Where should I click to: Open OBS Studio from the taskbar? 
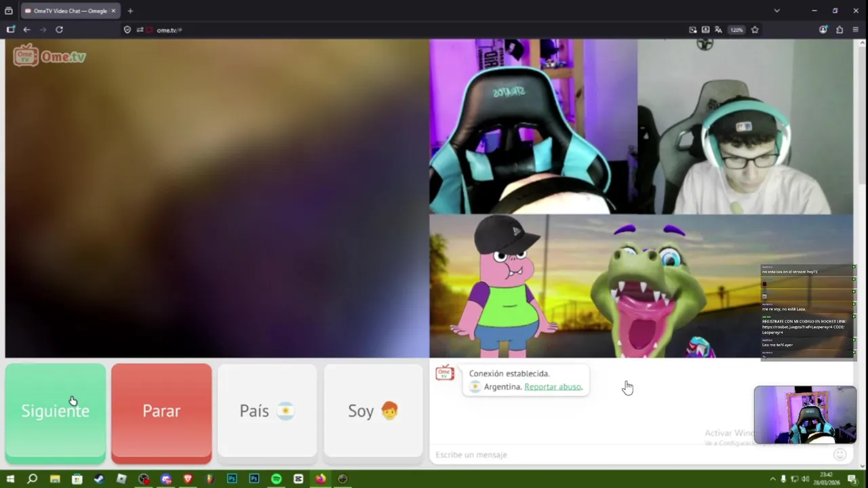pos(144,479)
